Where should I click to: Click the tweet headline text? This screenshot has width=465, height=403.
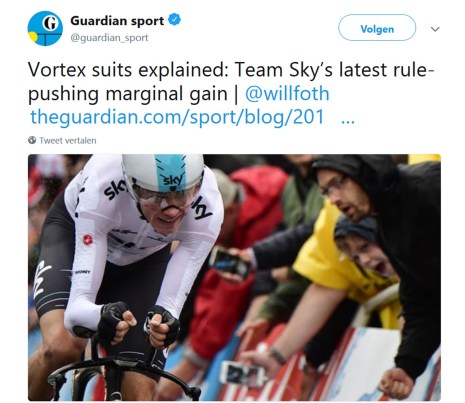tap(231, 82)
